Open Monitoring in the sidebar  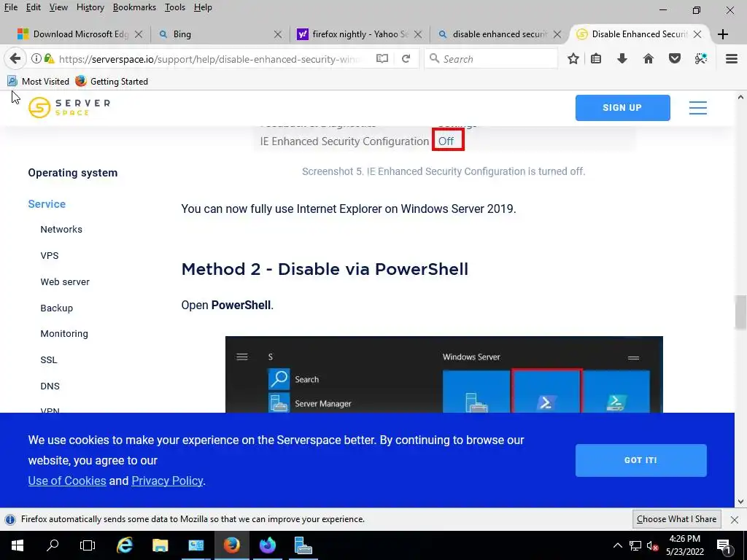click(64, 334)
